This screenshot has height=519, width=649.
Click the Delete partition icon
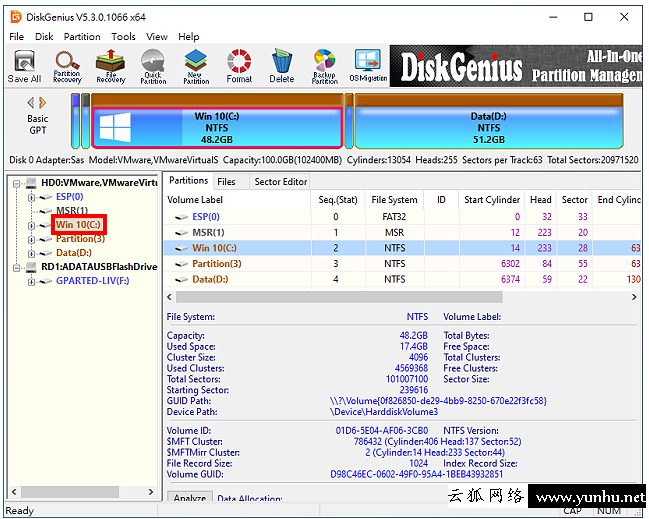281,66
